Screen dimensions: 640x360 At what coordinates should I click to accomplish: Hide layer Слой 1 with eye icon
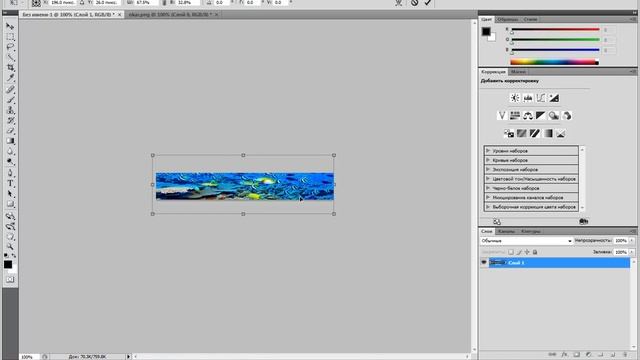tap(484, 262)
